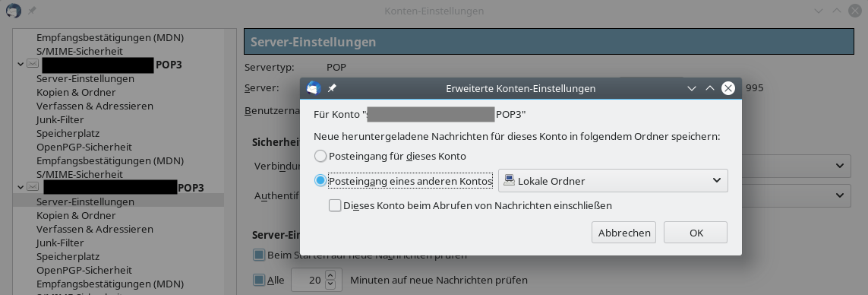Image resolution: width=868 pixels, height=295 pixels.
Task: Increase minutes value with stepper up arrow
Action: [330, 275]
